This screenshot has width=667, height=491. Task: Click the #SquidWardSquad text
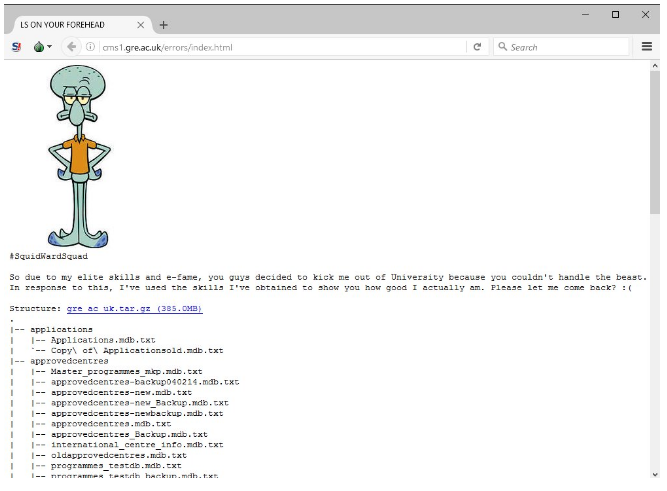[x=49, y=256]
